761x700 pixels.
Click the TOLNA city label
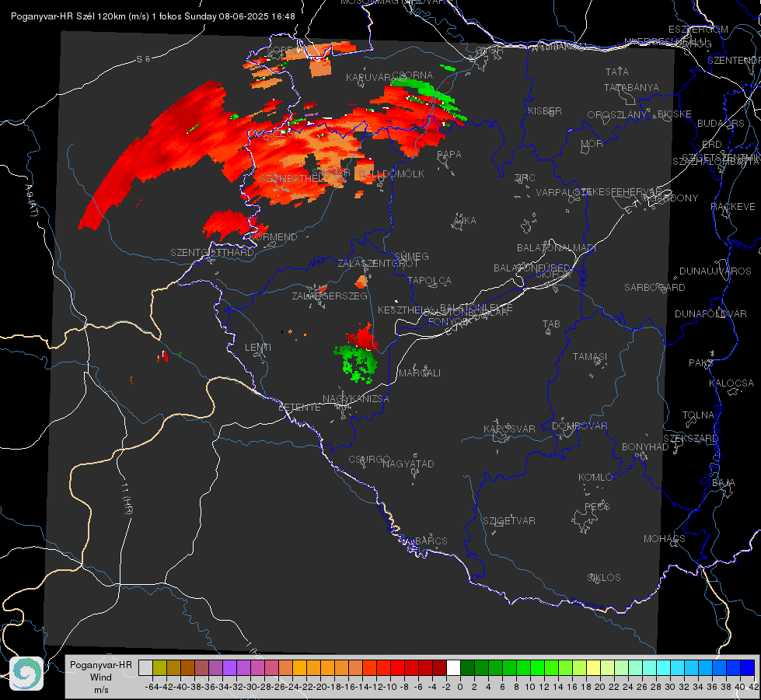point(698,415)
